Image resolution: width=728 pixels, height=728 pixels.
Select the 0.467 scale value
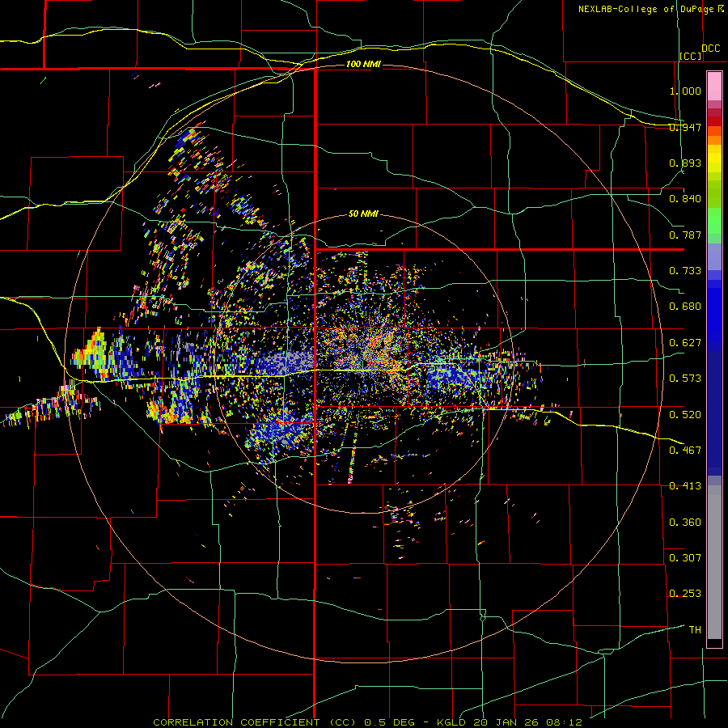[685, 450]
